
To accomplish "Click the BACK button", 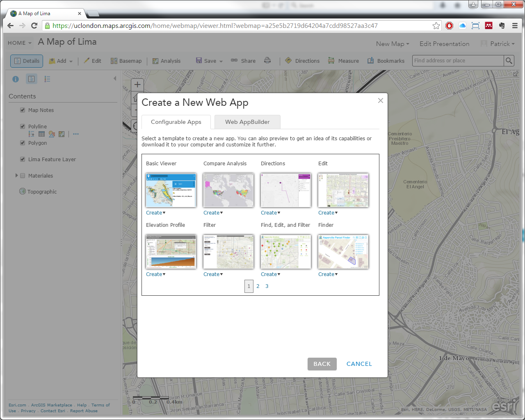I will pos(322,364).
